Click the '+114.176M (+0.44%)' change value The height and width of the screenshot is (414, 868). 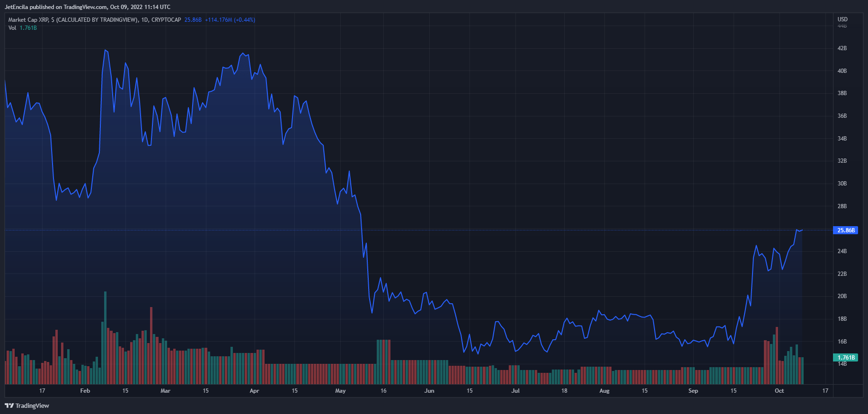230,20
